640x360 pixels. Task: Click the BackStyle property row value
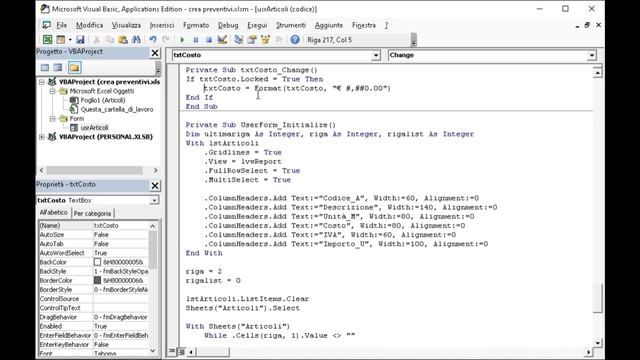[121, 271]
